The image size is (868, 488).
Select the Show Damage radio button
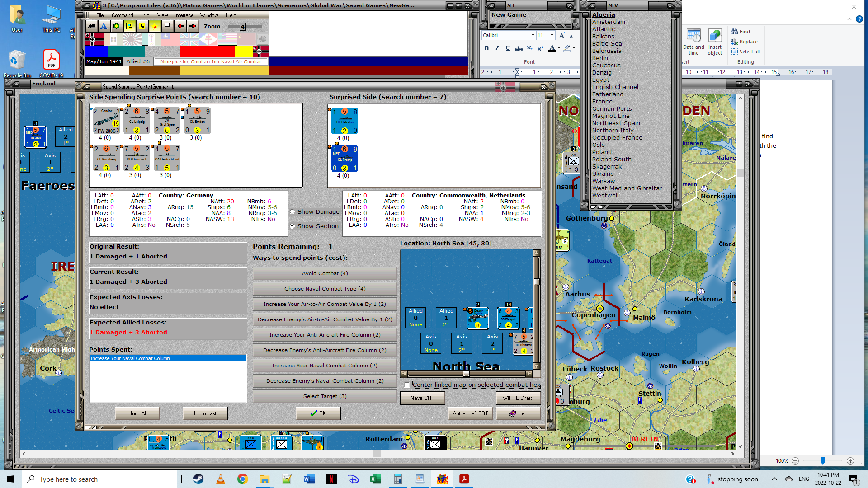292,212
